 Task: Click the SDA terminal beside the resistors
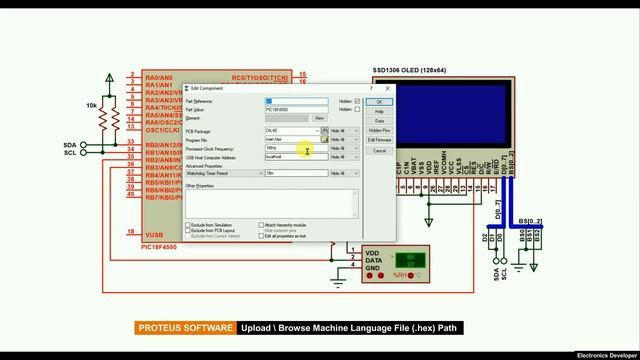83,145
